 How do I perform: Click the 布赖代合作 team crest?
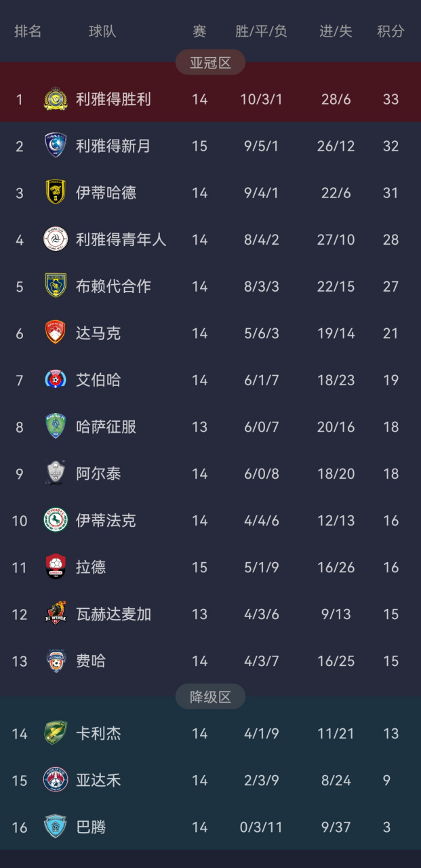pyautogui.click(x=56, y=286)
